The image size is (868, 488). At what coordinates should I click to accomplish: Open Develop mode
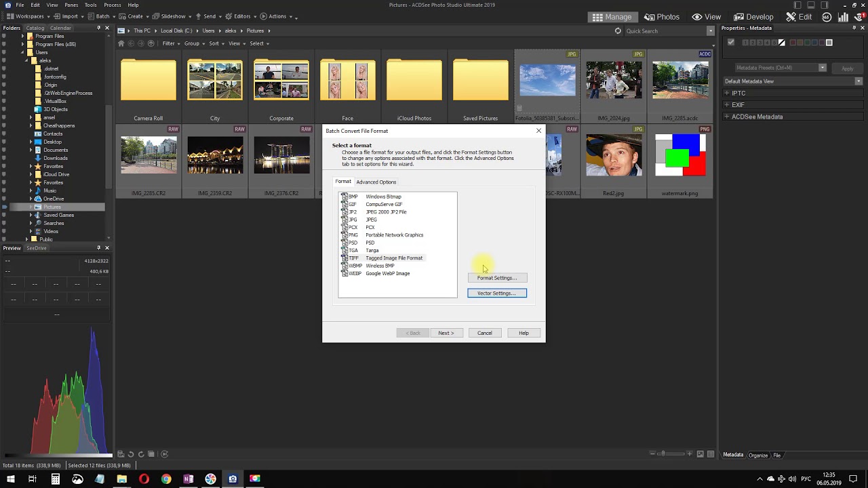click(x=753, y=17)
